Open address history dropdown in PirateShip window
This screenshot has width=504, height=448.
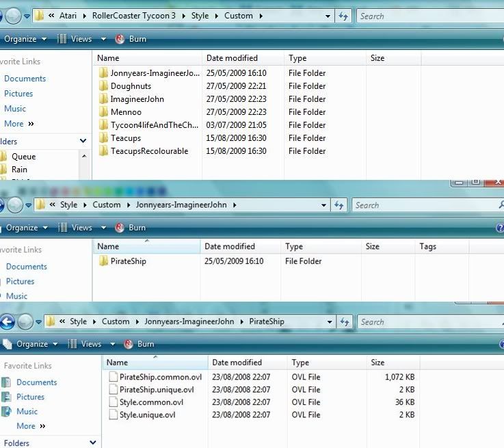(x=330, y=321)
